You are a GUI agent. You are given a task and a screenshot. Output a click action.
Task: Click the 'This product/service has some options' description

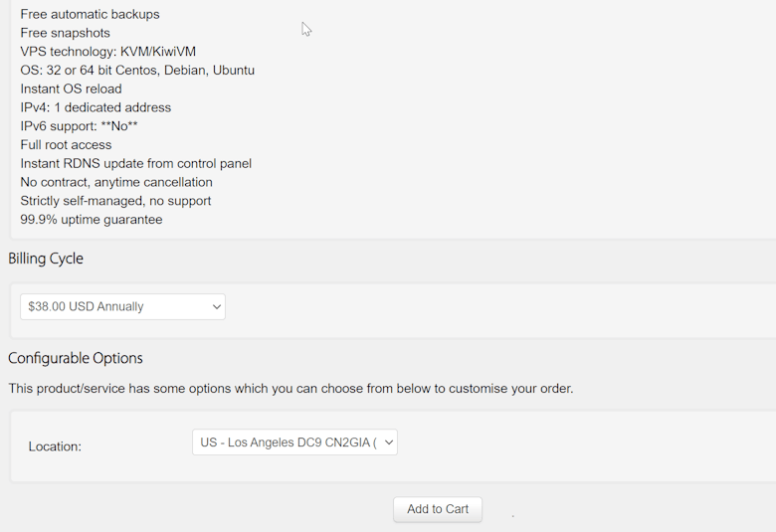tap(291, 388)
